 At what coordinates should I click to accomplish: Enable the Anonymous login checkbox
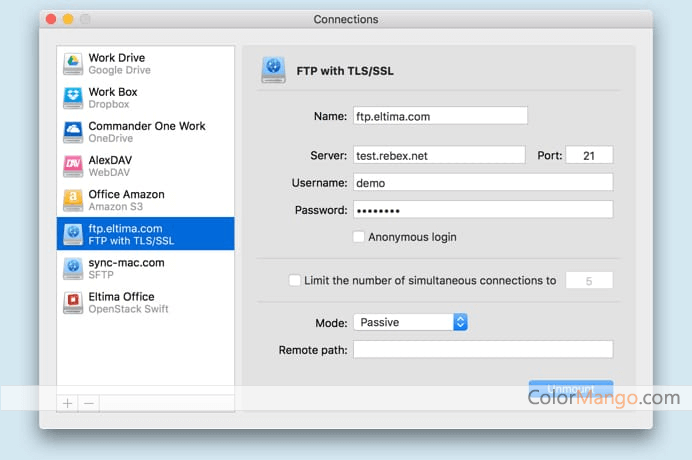coord(359,237)
